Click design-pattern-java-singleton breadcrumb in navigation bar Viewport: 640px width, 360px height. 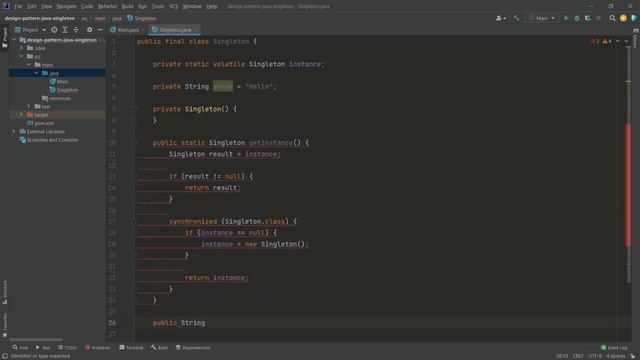pyautogui.click(x=40, y=18)
